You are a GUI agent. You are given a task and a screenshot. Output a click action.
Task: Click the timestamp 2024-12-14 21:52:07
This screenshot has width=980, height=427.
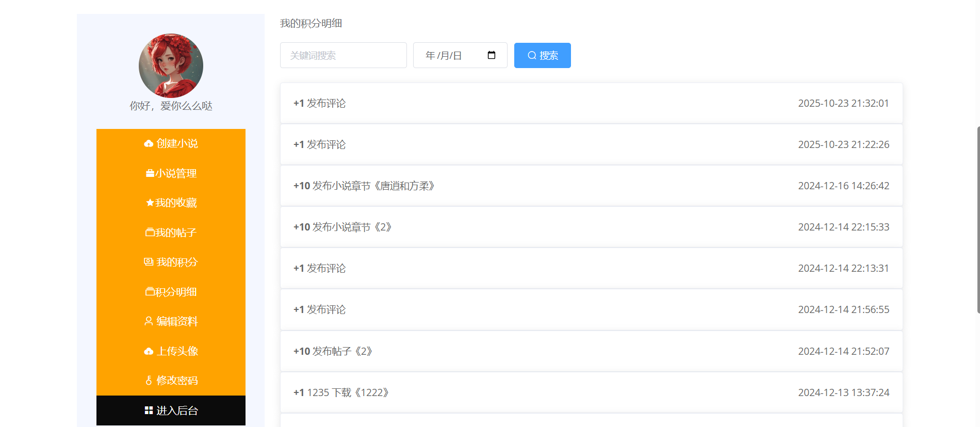point(844,351)
